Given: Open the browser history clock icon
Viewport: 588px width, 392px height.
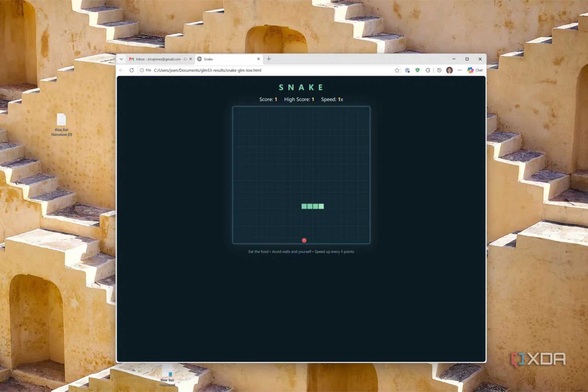Looking at the screenshot, I should tap(439, 70).
